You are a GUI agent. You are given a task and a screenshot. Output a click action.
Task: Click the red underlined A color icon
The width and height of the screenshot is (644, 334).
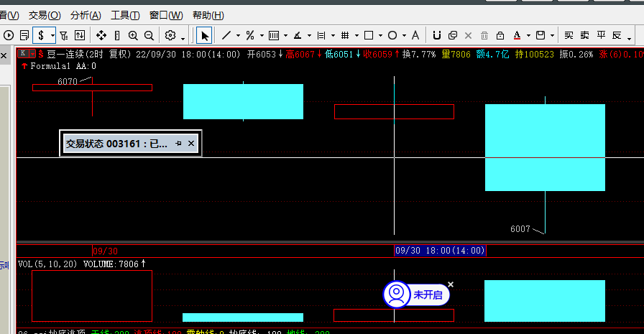[517, 36]
